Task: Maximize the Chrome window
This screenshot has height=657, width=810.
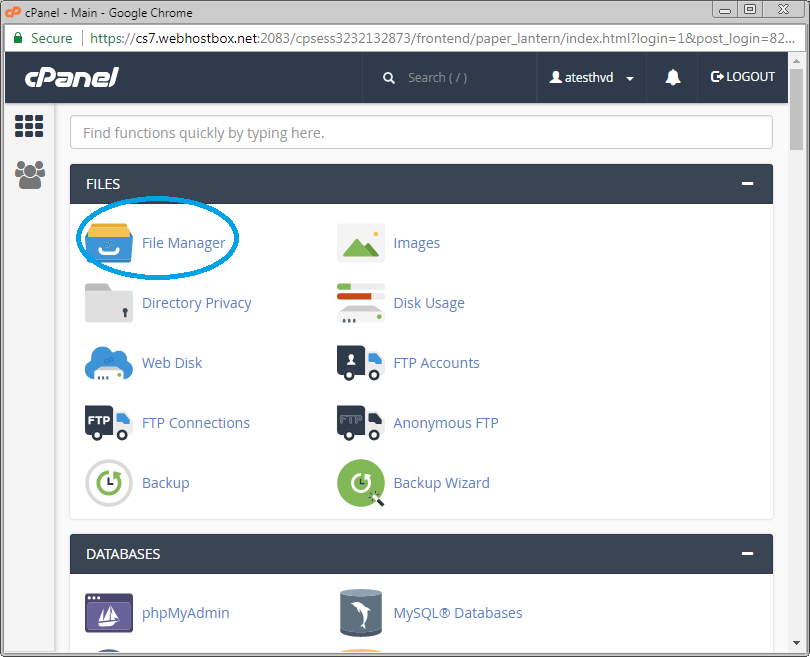Action: (x=750, y=10)
